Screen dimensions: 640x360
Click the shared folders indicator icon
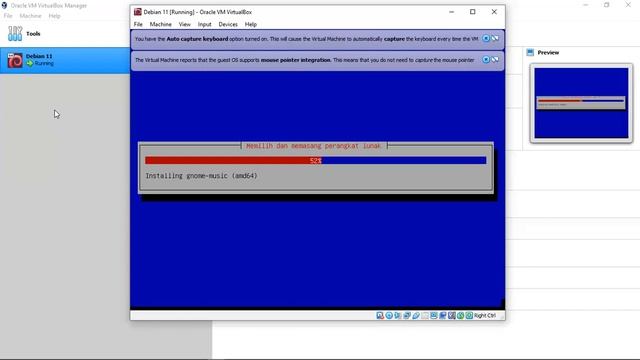click(x=425, y=316)
